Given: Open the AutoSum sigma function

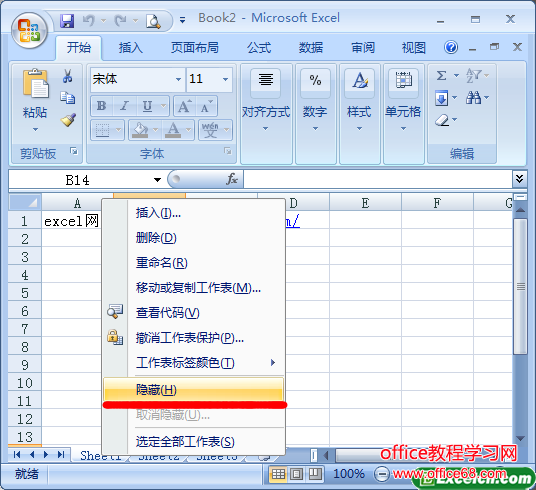Looking at the screenshot, I should (442, 75).
